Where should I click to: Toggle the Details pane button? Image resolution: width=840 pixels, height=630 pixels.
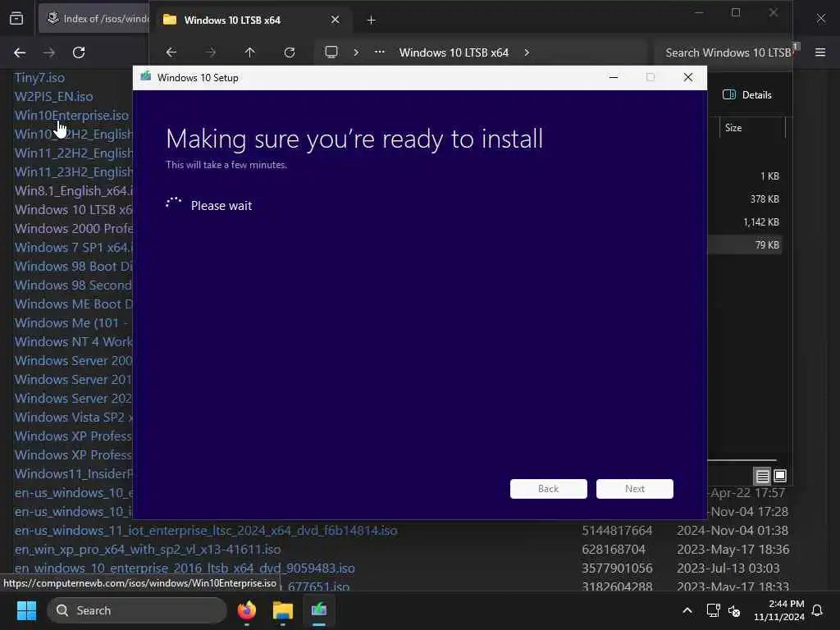click(747, 95)
